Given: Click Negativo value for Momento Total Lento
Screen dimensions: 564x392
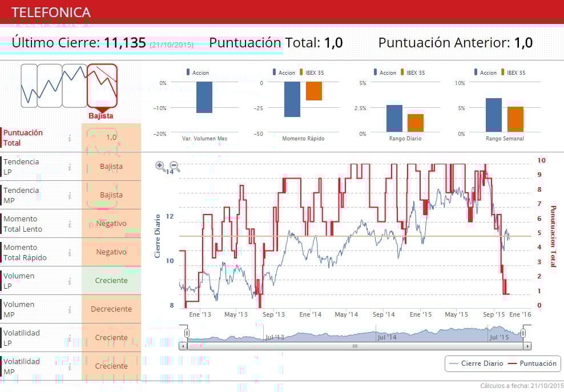Looking at the screenshot, I should click(x=111, y=223).
